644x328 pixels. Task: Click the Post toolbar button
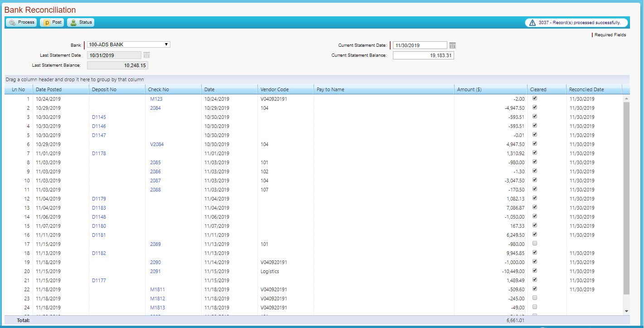[x=52, y=22]
